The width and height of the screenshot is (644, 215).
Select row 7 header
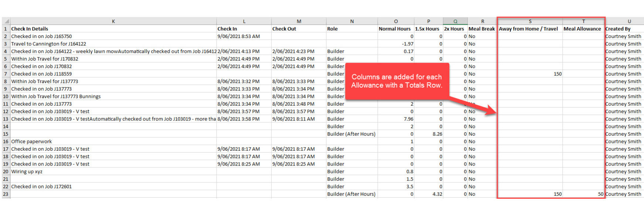6,74
